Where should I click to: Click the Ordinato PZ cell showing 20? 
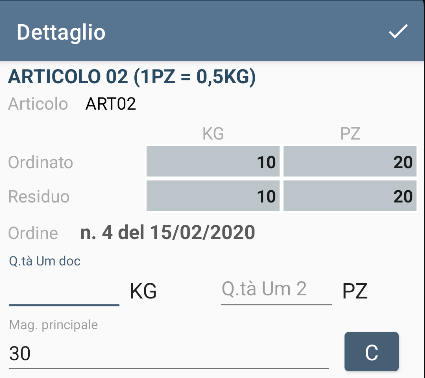(x=350, y=162)
